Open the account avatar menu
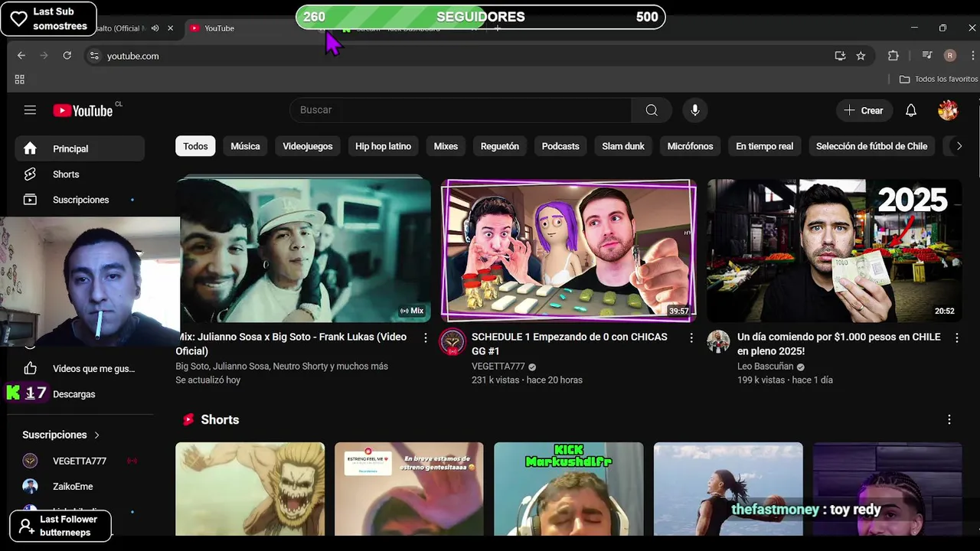Image resolution: width=980 pixels, height=551 pixels. [x=948, y=110]
